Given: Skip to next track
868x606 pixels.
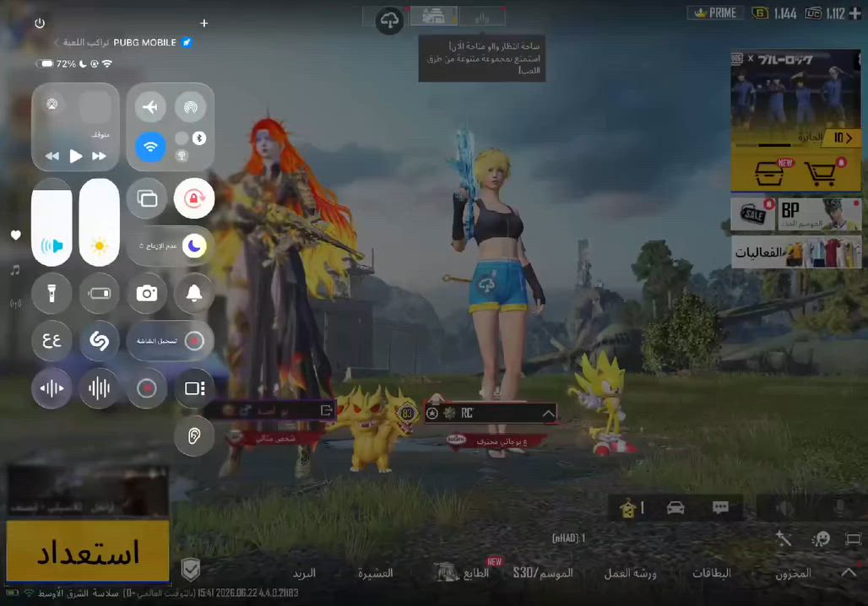Looking at the screenshot, I should [x=99, y=156].
